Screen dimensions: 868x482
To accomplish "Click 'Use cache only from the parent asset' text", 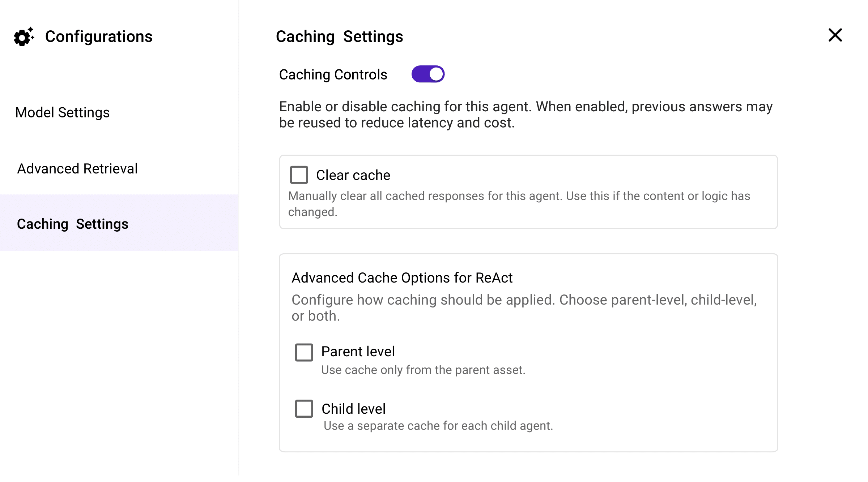I will click(x=423, y=370).
